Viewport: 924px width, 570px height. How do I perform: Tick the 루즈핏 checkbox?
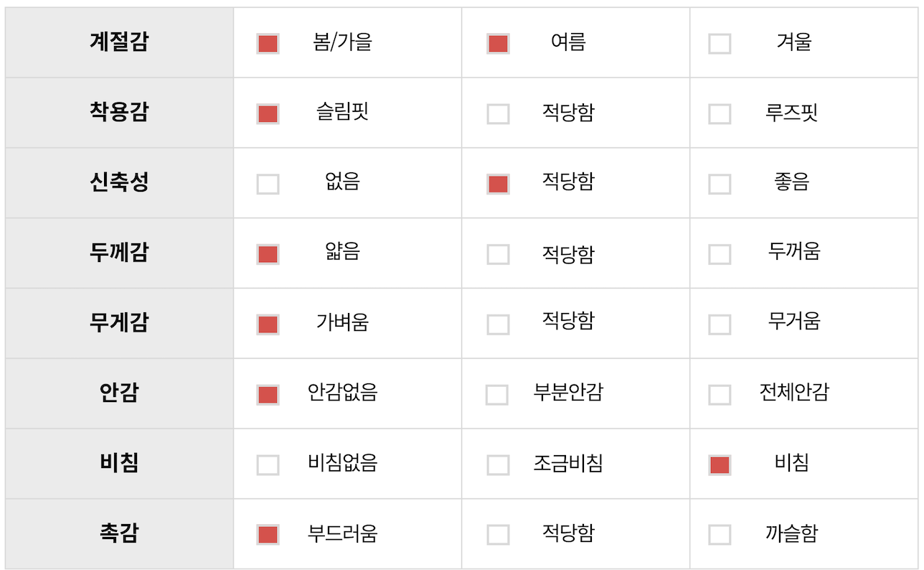(720, 114)
